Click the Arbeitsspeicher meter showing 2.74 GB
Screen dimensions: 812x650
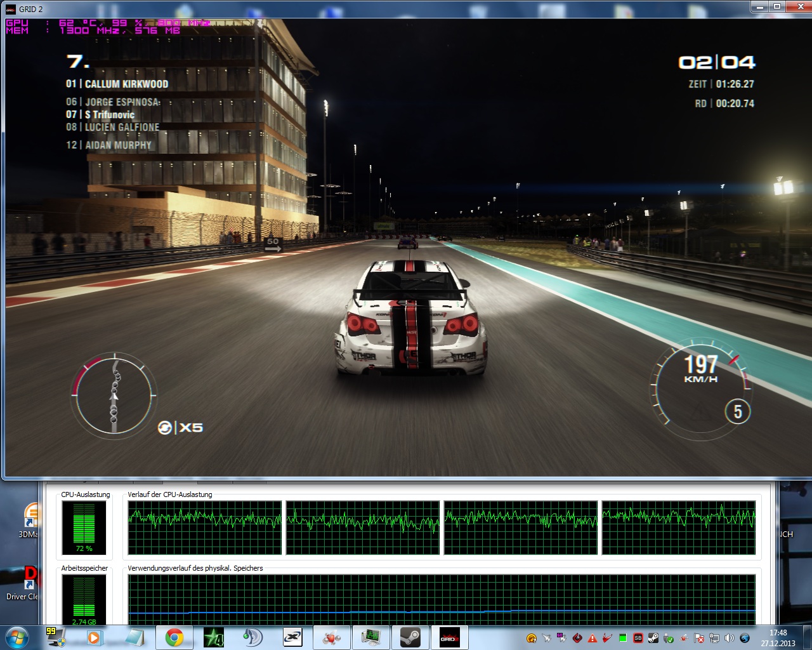pyautogui.click(x=84, y=600)
